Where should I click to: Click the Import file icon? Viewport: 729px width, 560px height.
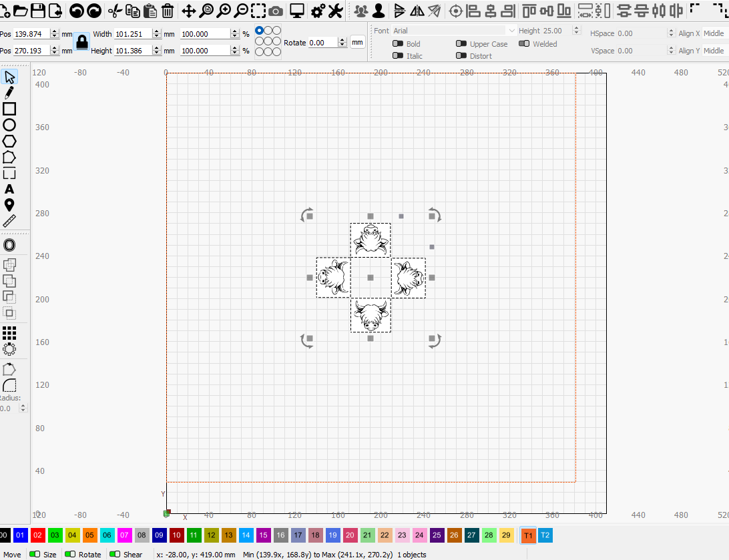(x=55, y=10)
